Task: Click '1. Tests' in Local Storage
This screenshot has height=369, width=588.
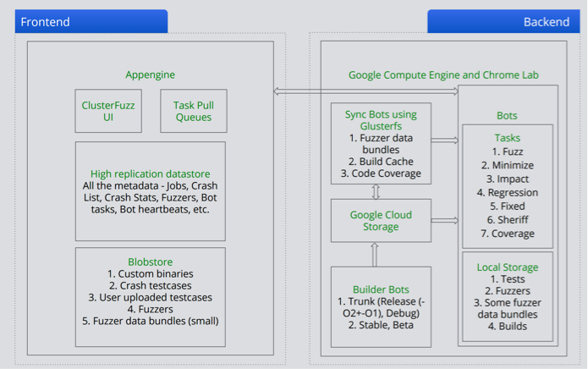Action: coord(508,279)
